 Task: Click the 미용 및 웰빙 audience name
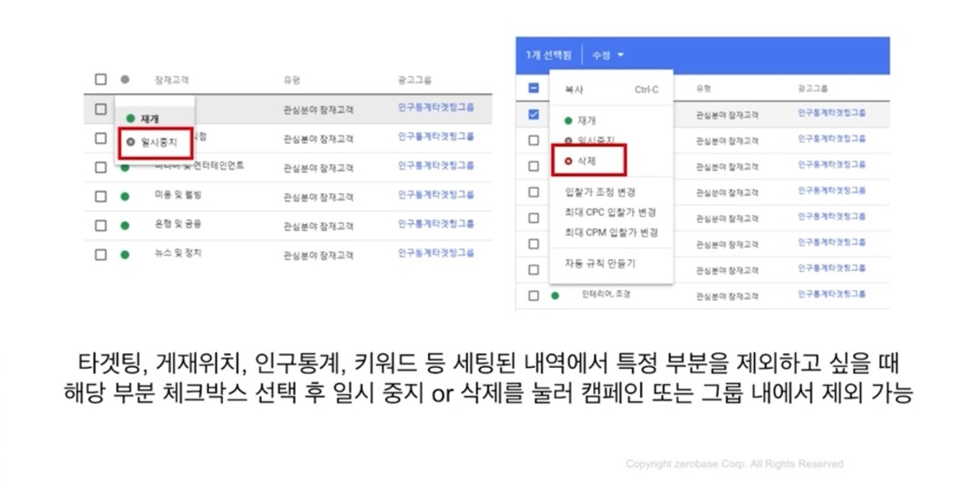178,196
